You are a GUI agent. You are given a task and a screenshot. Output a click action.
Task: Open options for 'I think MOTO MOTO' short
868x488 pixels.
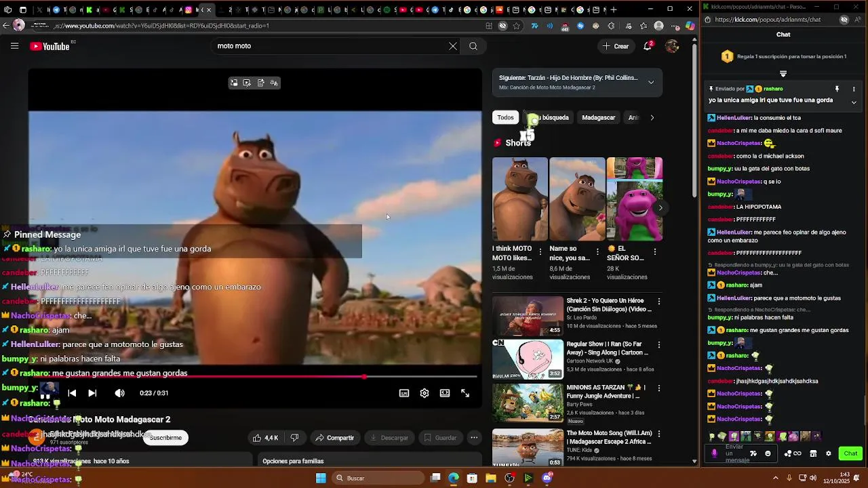[540, 251]
